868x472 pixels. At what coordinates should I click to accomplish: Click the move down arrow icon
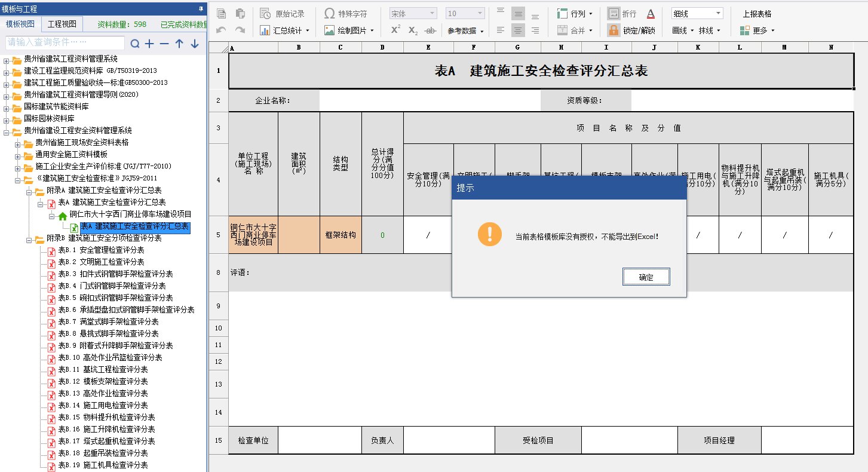[x=195, y=44]
